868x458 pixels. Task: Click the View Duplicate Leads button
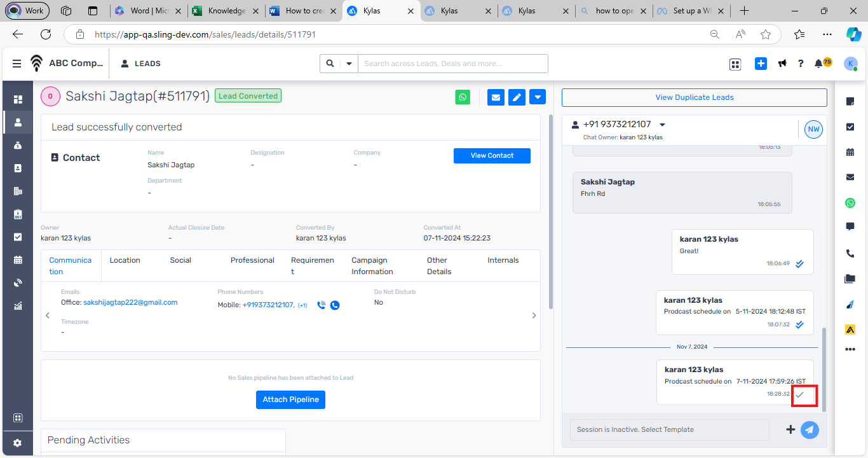pyautogui.click(x=695, y=97)
